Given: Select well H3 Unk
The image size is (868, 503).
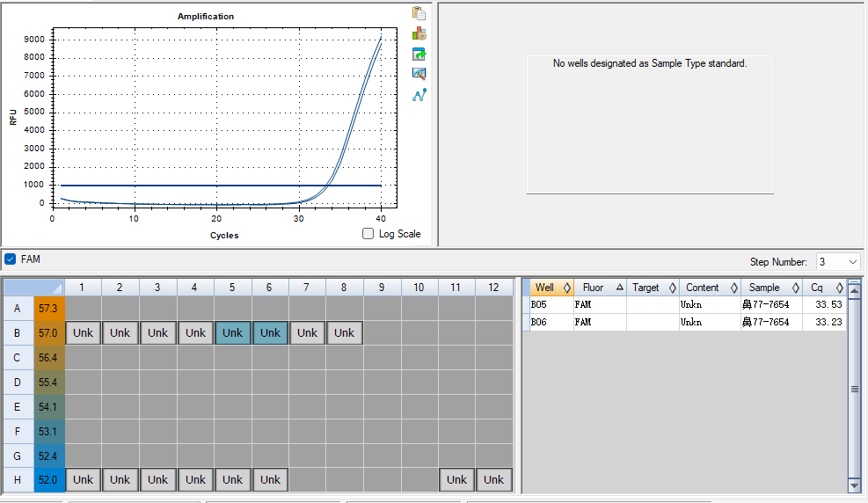Looking at the screenshot, I should (157, 480).
